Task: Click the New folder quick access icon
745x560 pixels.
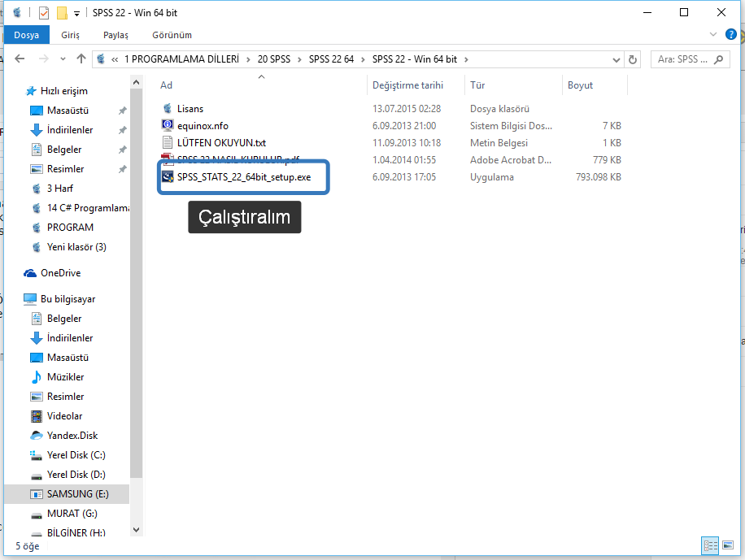Action: pyautogui.click(x=62, y=13)
